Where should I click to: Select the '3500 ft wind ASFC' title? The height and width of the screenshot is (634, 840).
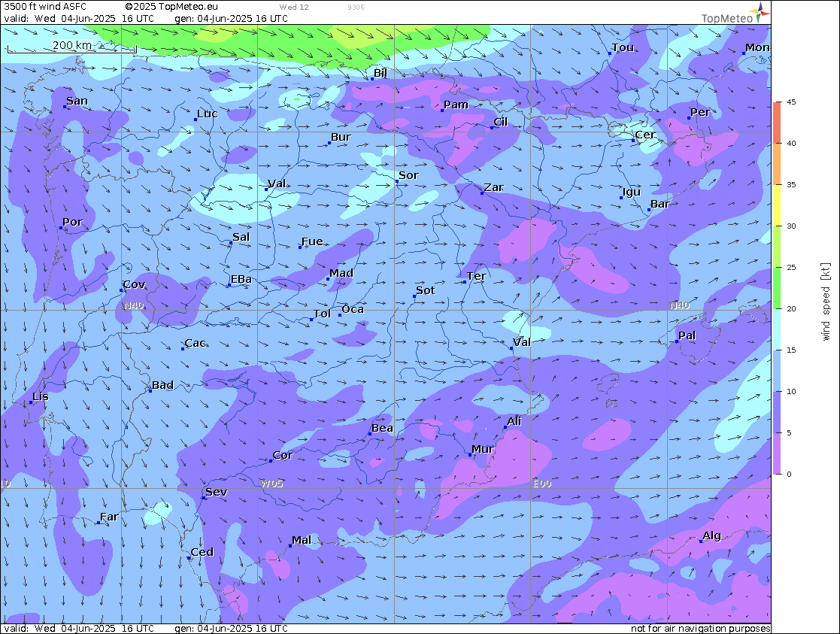pos(45,7)
